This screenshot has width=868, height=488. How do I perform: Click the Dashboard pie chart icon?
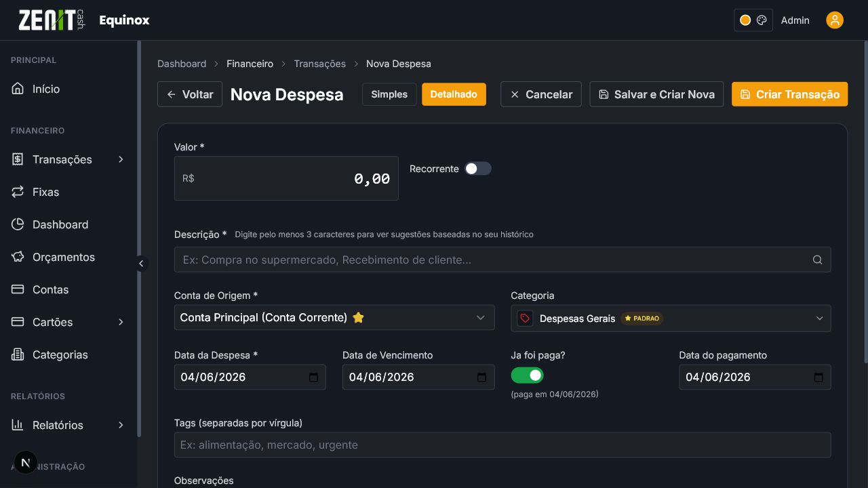click(x=18, y=224)
